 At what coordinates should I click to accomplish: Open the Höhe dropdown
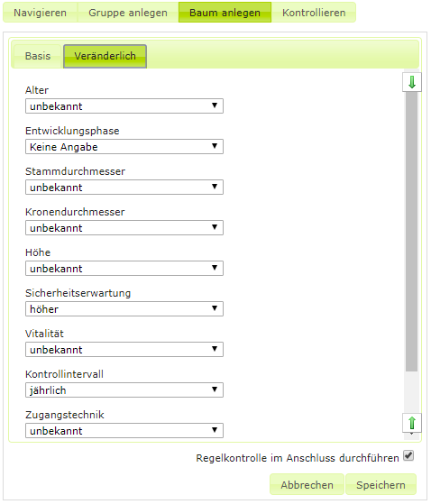pyautogui.click(x=124, y=268)
